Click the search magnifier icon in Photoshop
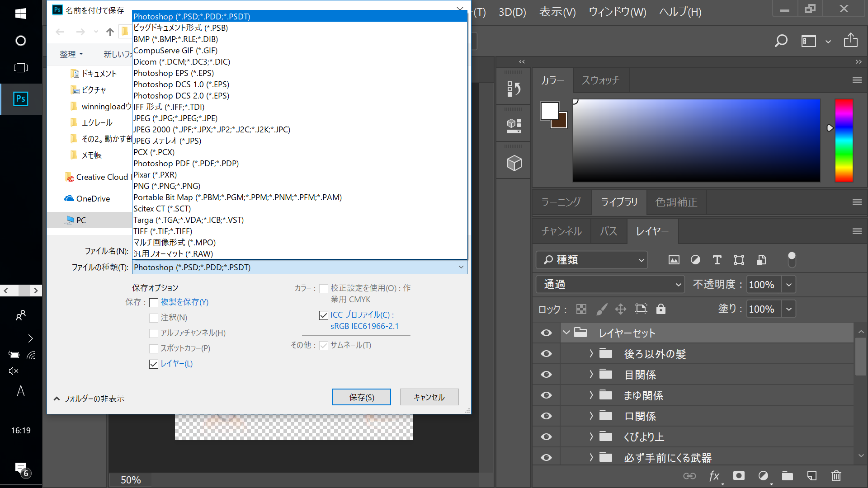Image resolution: width=868 pixels, height=488 pixels. 781,41
